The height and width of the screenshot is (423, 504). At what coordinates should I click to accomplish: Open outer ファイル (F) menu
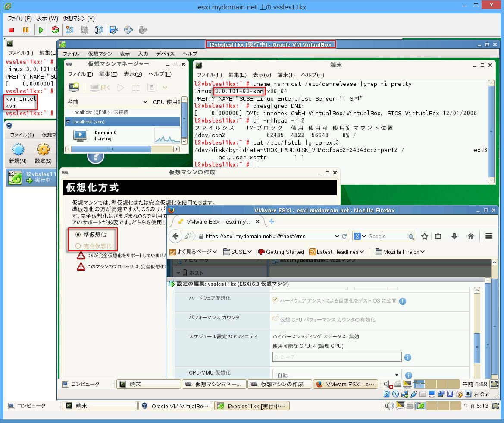[19, 19]
